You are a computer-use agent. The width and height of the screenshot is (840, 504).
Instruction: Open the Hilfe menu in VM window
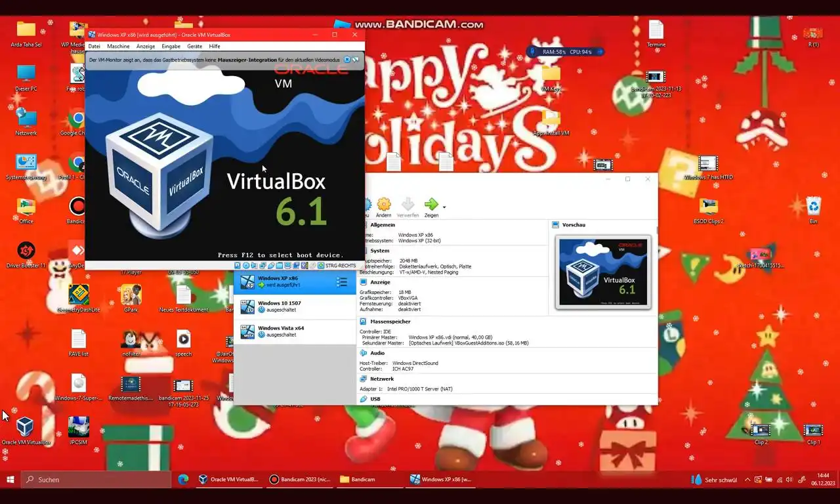click(x=215, y=47)
